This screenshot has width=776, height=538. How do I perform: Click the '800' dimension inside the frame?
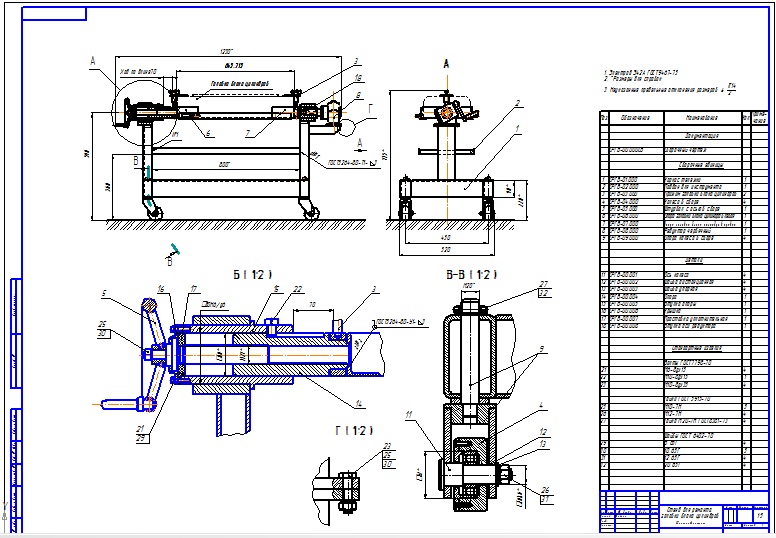(224, 165)
